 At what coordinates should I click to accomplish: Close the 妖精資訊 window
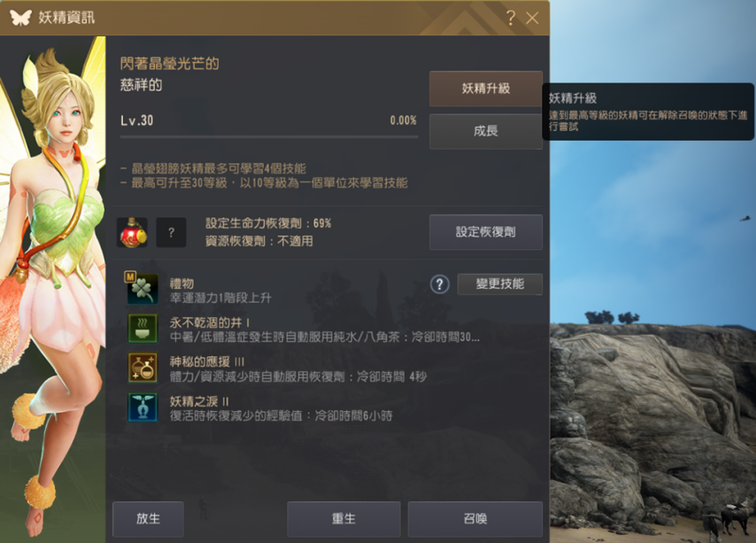(532, 19)
